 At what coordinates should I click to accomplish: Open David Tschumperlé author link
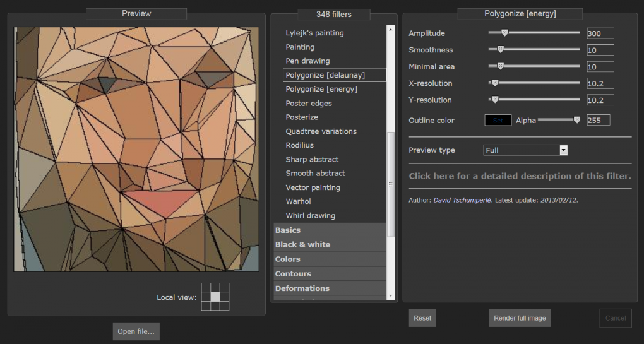(x=462, y=200)
